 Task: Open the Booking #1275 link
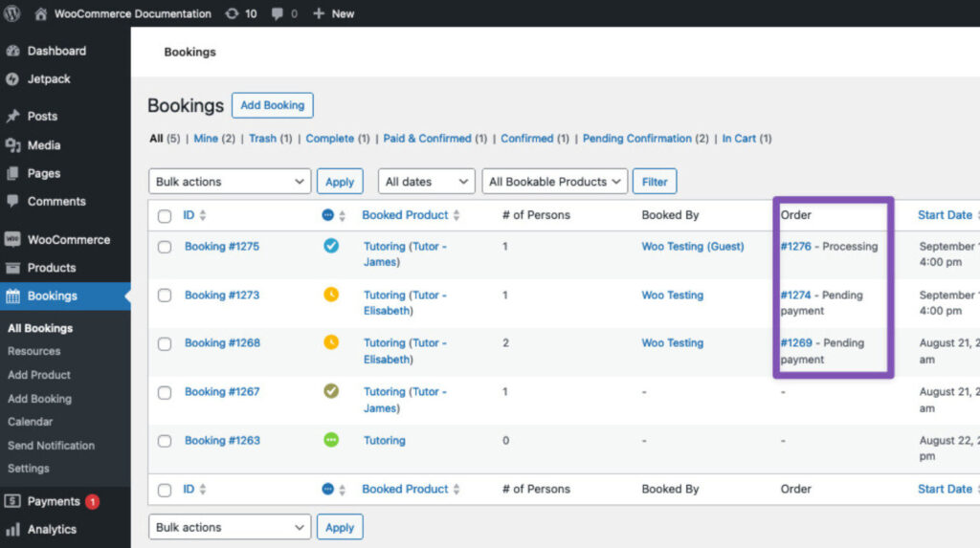click(222, 246)
